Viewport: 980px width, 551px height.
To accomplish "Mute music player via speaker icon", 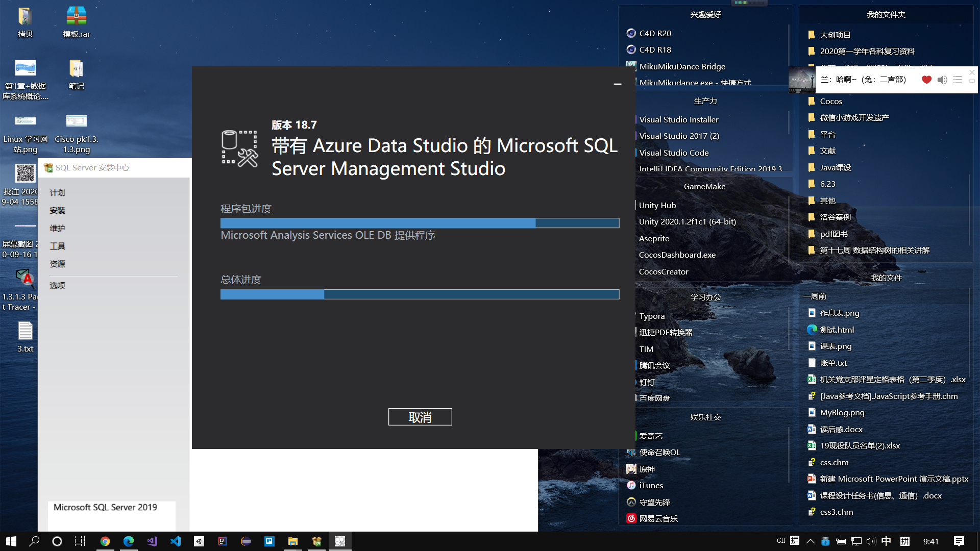I will coord(942,80).
